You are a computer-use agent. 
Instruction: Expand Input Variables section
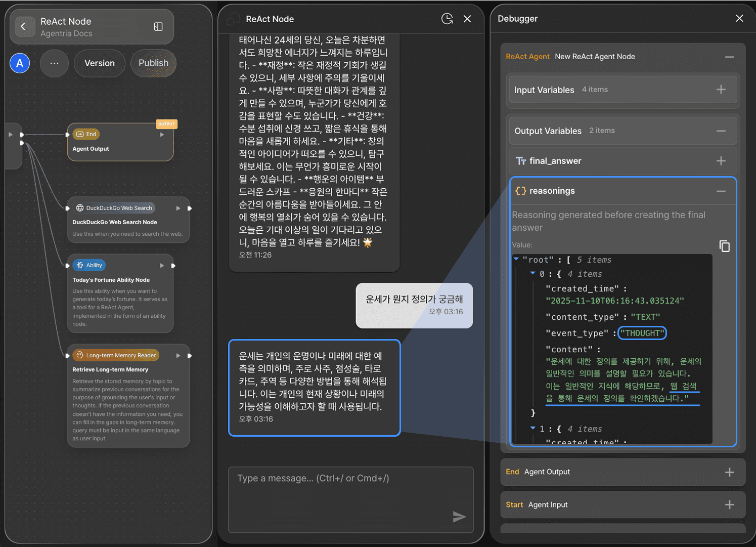721,90
